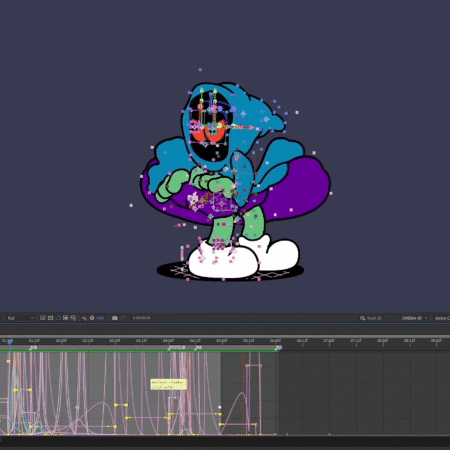Select the composition marker near 04:12f
Viewport: 450px width, 450px height.
click(198, 348)
